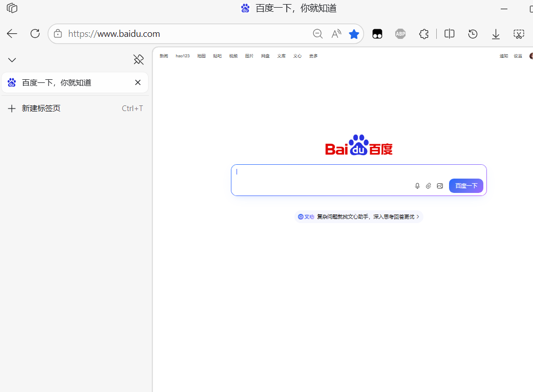This screenshot has height=392, width=533.
Task: Click the ABP ad blocker extension icon
Action: [x=400, y=34]
